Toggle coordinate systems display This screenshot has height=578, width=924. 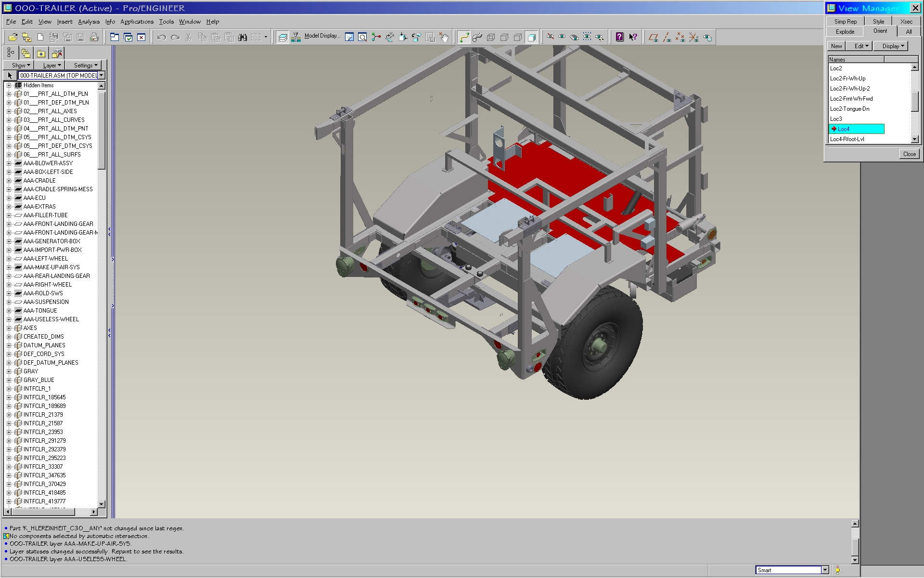(x=693, y=37)
